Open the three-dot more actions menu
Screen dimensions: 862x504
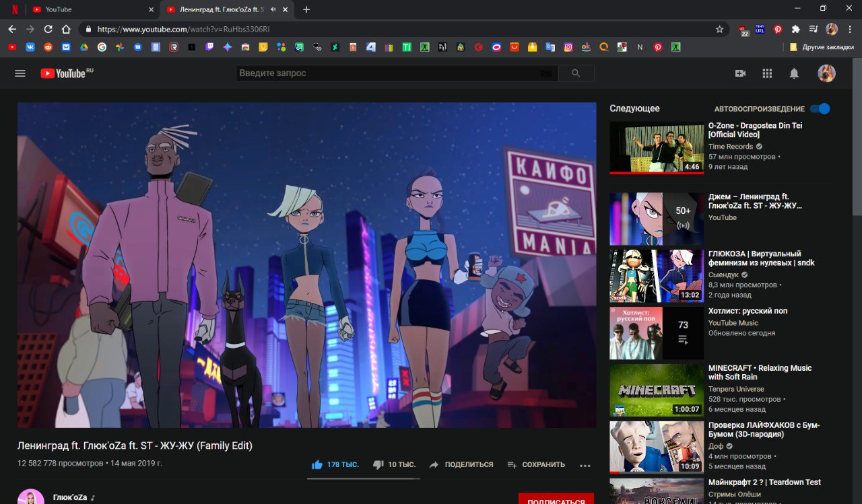[585, 465]
